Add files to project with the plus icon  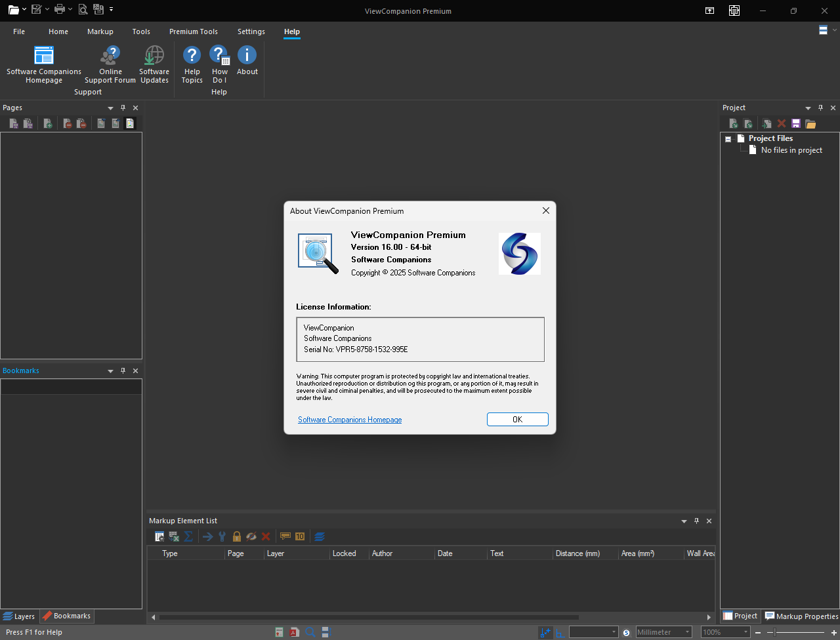[x=766, y=123]
